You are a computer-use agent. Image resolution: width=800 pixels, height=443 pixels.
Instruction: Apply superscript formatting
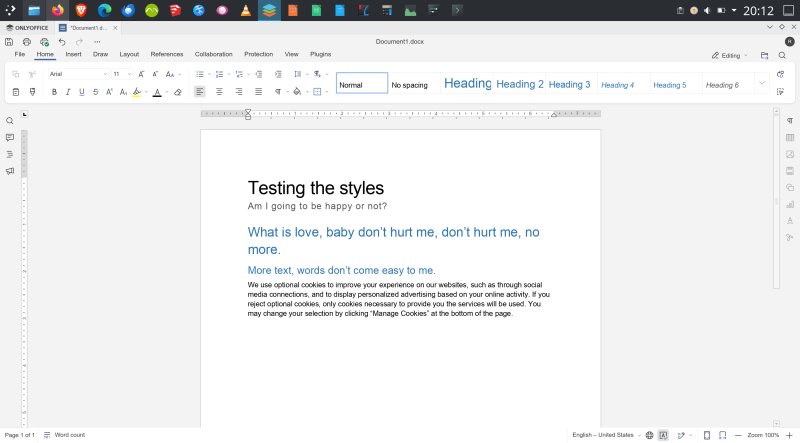(x=109, y=92)
